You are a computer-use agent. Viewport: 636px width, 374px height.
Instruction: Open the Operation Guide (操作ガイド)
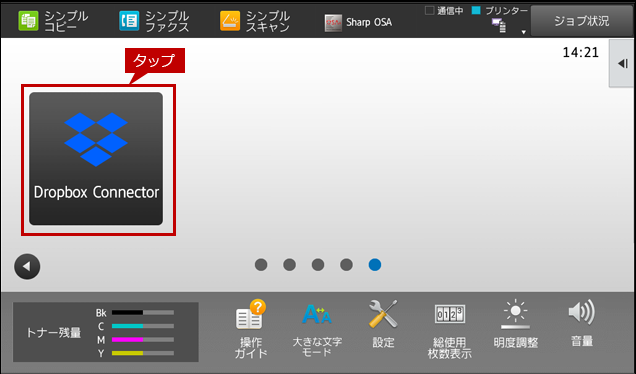251,329
